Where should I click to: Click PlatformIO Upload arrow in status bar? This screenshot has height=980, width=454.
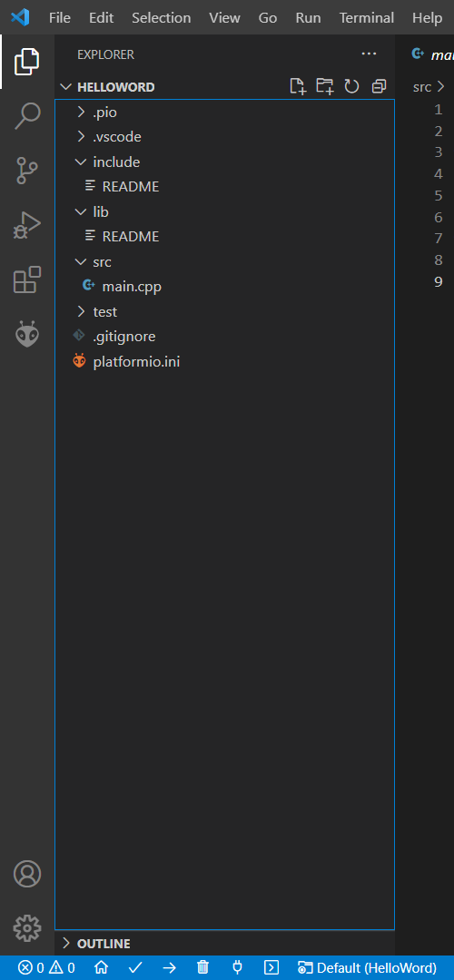coord(170,967)
